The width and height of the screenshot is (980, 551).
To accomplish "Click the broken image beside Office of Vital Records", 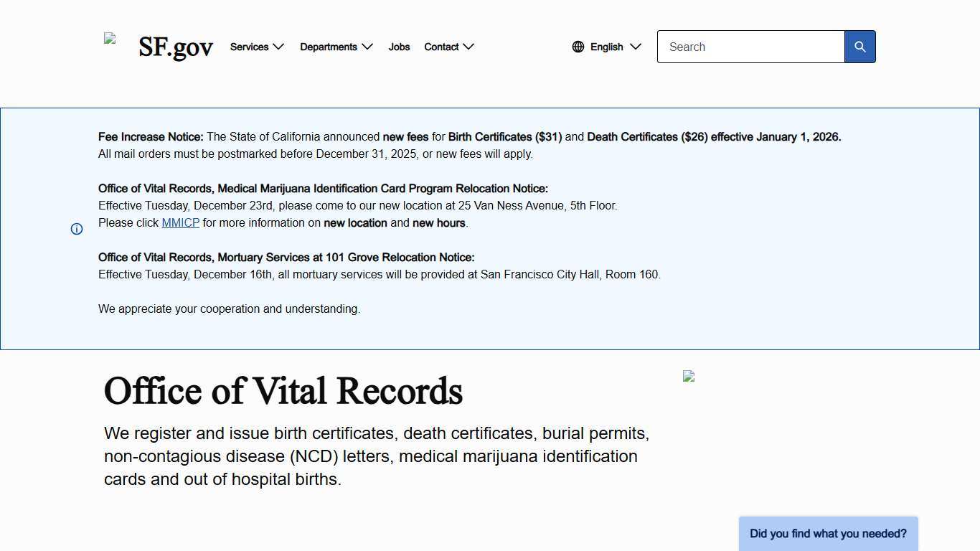I will (689, 376).
